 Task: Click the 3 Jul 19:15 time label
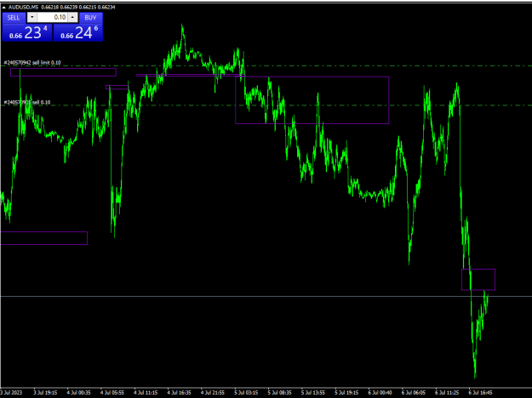pyautogui.click(x=45, y=393)
